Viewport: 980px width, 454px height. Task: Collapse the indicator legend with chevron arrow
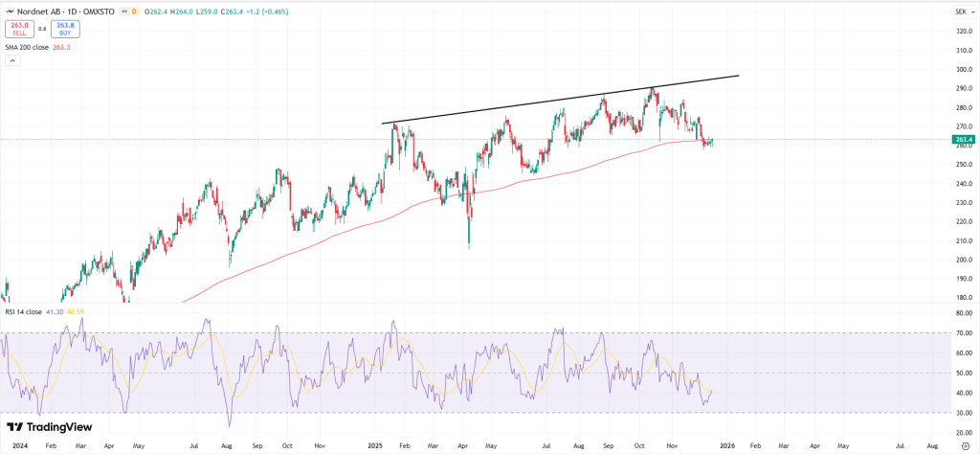point(13,60)
